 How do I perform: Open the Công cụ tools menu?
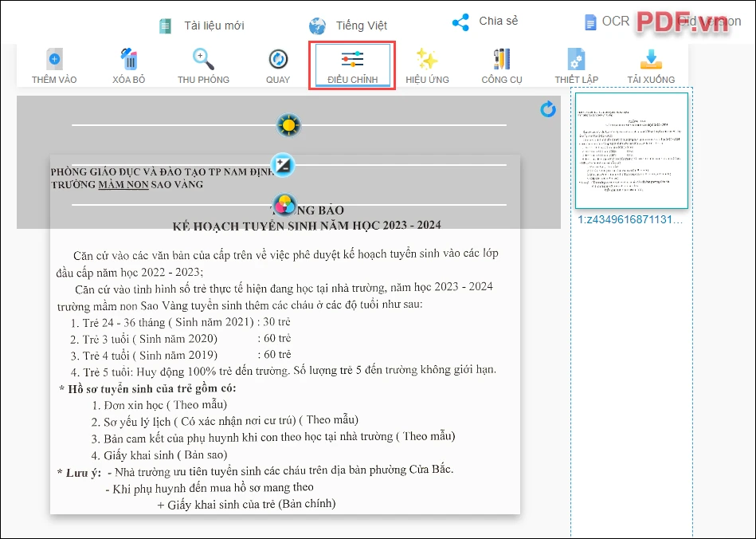(502, 66)
